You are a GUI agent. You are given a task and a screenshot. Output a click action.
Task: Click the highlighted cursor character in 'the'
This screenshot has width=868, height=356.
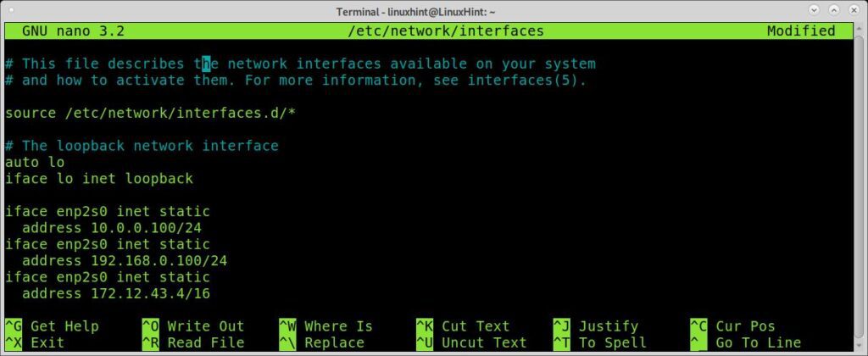[206, 64]
